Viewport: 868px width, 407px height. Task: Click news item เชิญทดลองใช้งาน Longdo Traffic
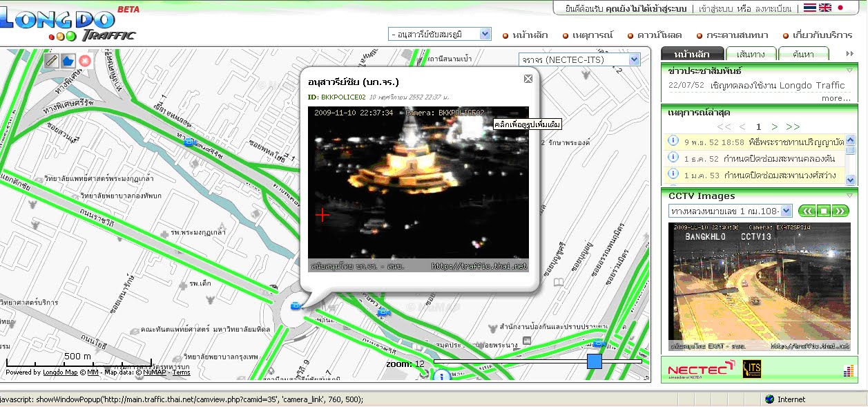tap(777, 85)
